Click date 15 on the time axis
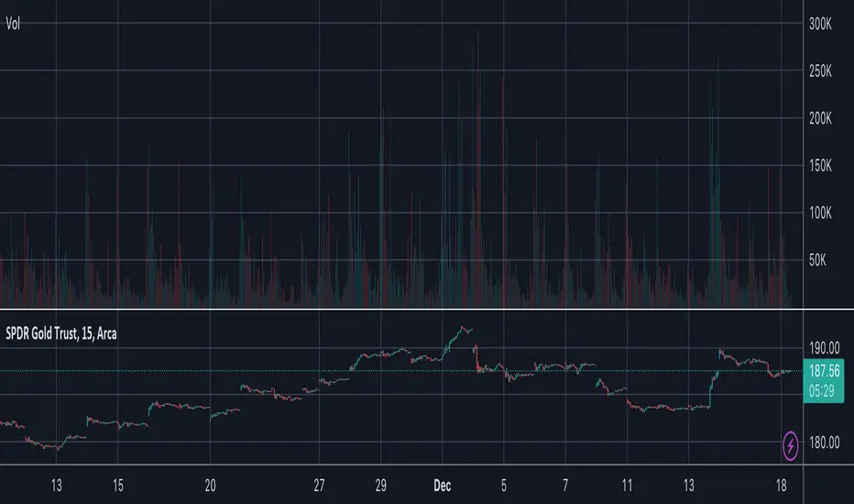This screenshot has height=504, width=854. (x=118, y=486)
